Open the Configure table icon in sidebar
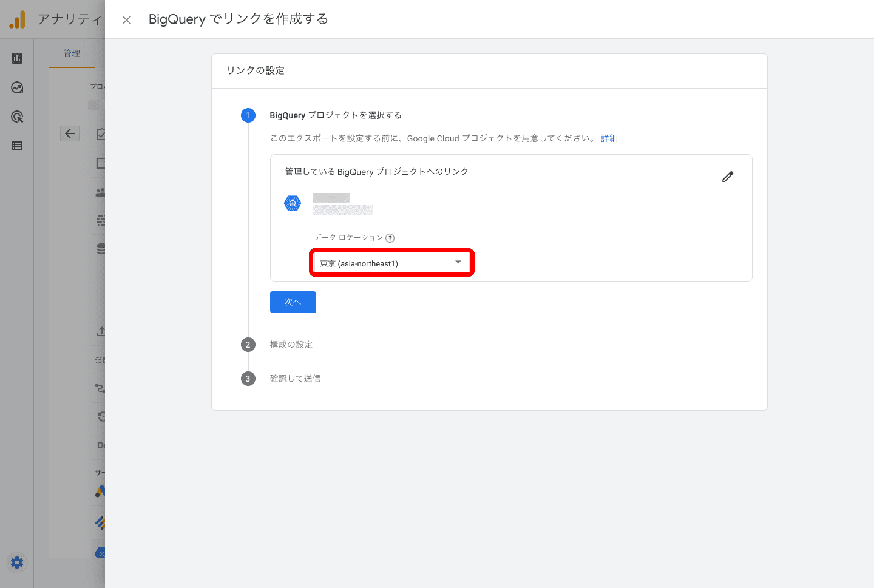874x588 pixels. point(17,146)
